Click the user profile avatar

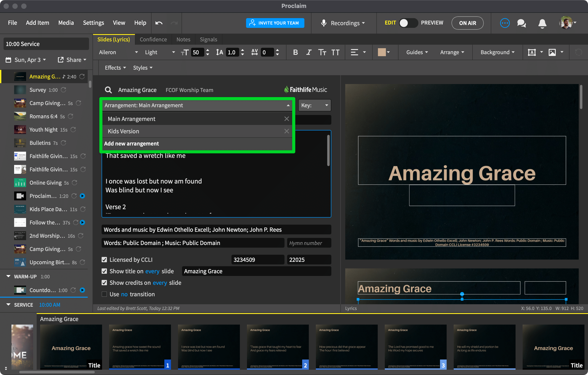click(x=566, y=23)
